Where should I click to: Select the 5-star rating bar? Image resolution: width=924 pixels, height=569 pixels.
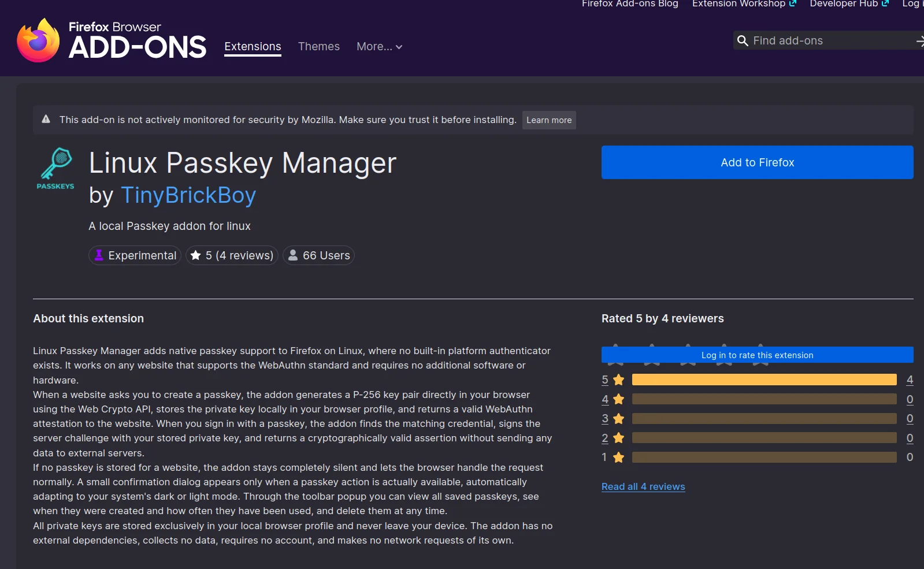tap(764, 380)
